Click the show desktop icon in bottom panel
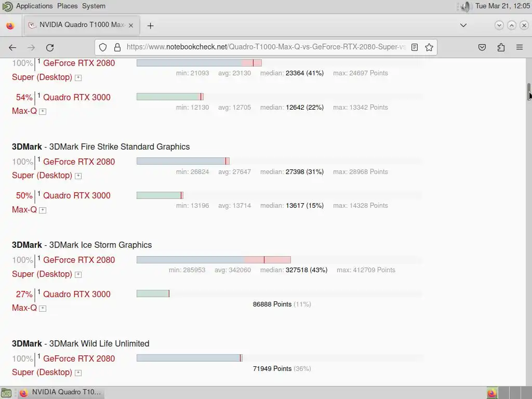 point(6,393)
